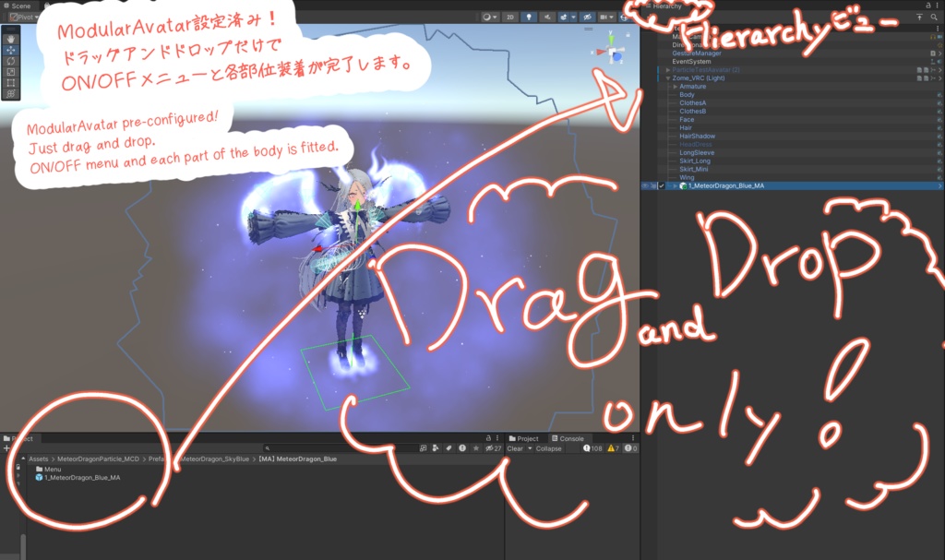
Task: Uncheck the checkbox beside 1_MeteorDragon_Blue_MA
Action: [x=662, y=185]
